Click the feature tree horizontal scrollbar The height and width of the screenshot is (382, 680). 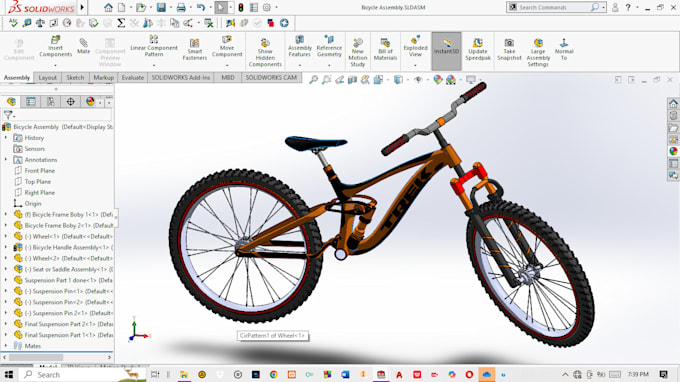pos(56,357)
